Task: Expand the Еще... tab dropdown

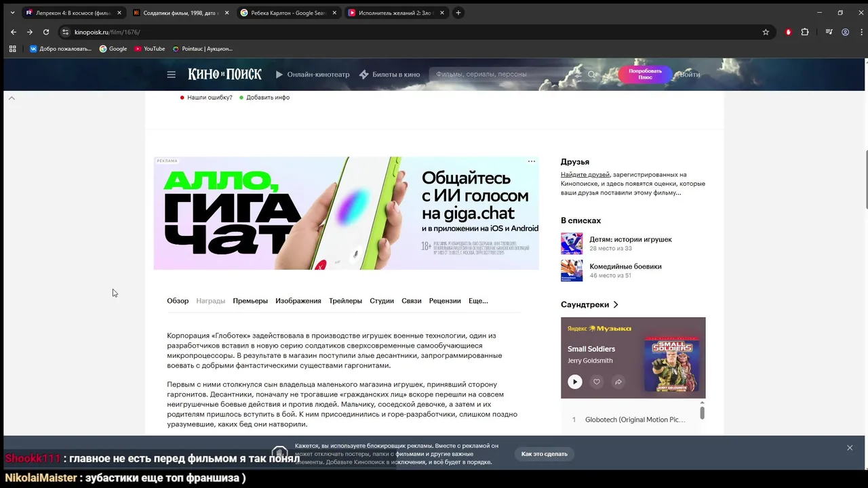Action: 478,301
